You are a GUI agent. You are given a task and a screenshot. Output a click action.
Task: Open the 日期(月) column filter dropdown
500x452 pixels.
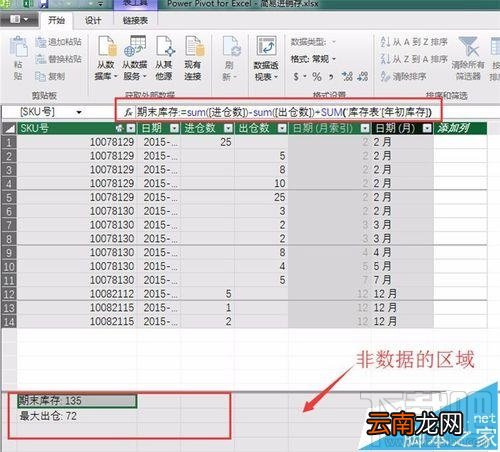point(427,128)
